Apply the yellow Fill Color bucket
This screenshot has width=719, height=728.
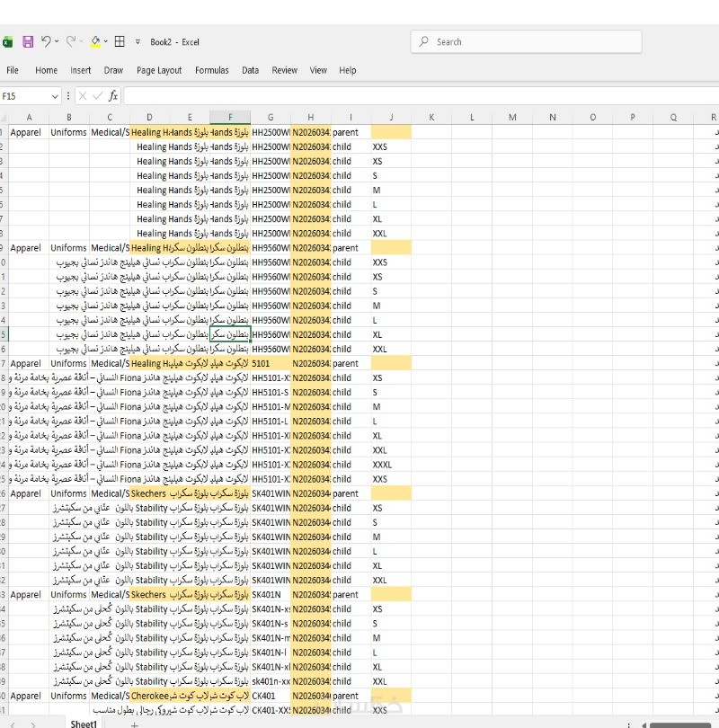click(95, 41)
